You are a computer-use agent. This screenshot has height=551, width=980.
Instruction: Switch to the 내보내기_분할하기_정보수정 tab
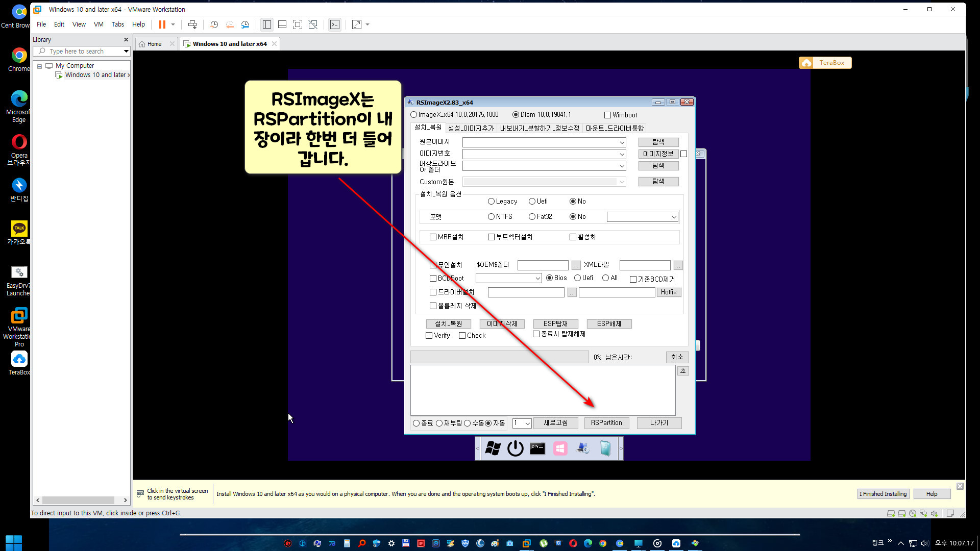[540, 129]
